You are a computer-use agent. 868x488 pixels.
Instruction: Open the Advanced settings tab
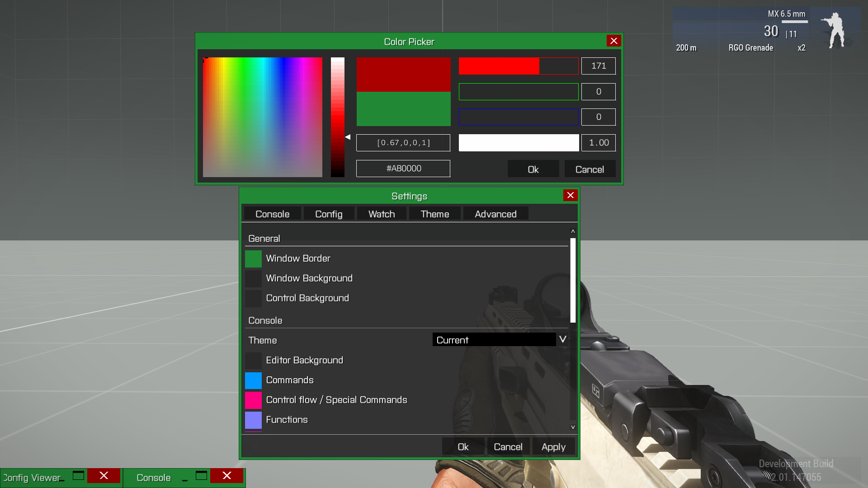pos(495,214)
